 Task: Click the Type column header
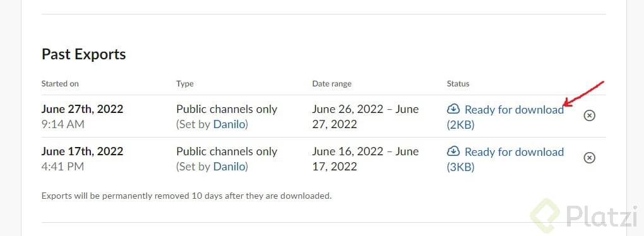[x=185, y=84]
